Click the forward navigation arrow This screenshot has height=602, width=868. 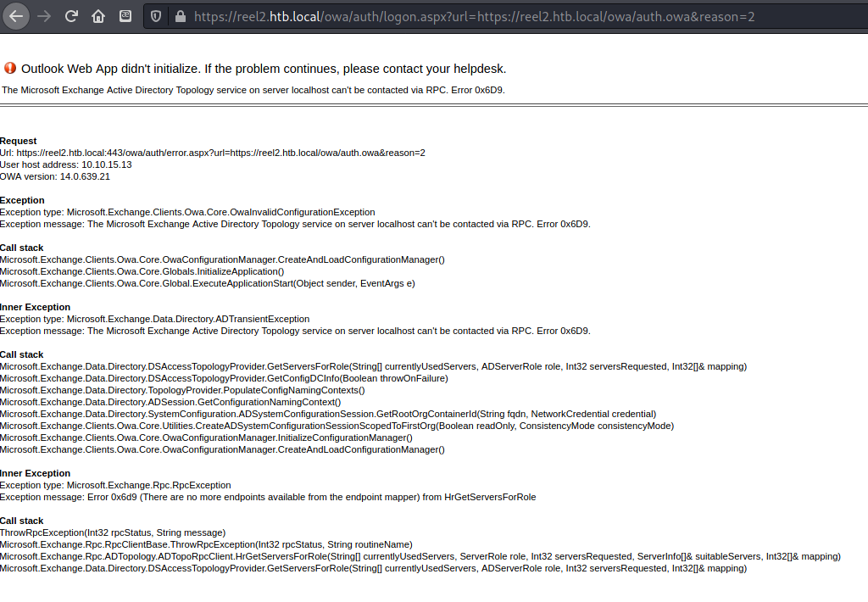pyautogui.click(x=45, y=16)
